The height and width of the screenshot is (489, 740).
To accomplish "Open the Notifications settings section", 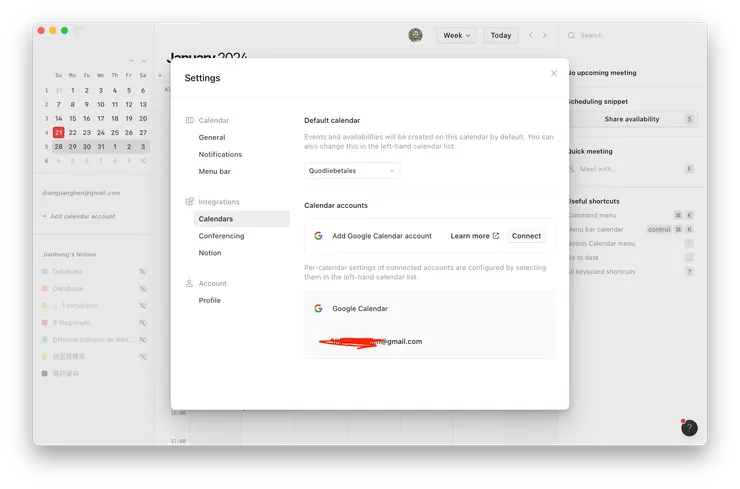I will tap(220, 154).
